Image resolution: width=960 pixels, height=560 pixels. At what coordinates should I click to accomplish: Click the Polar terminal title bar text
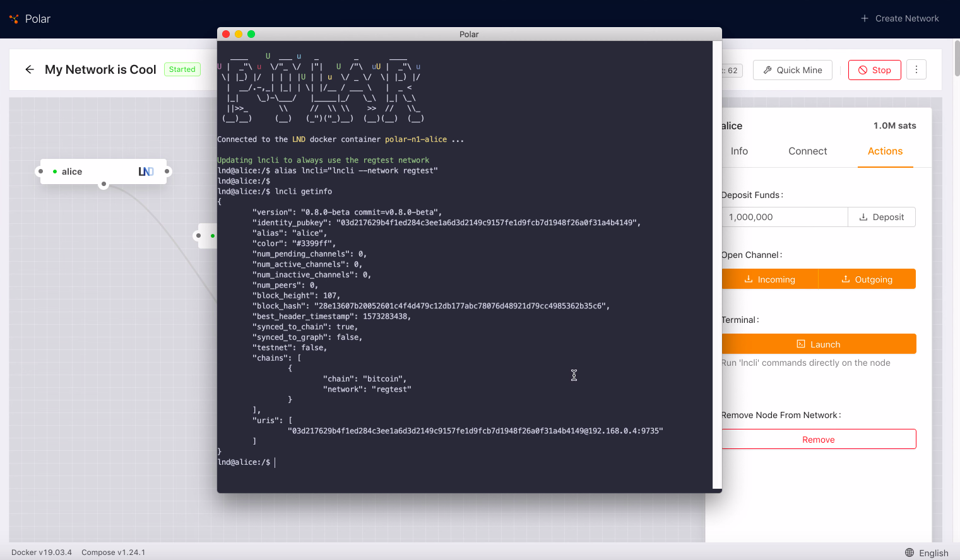coord(469,34)
